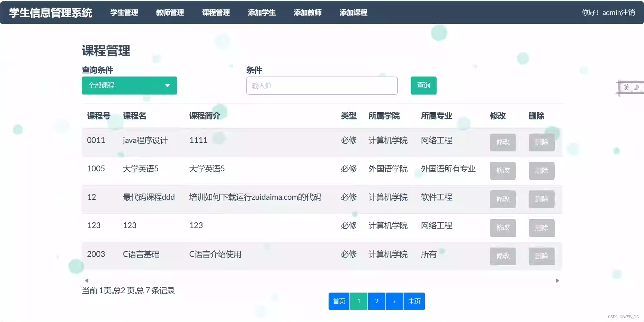This screenshot has width=644, height=322.
Task: Click the 所属专业 column header
Action: click(437, 116)
